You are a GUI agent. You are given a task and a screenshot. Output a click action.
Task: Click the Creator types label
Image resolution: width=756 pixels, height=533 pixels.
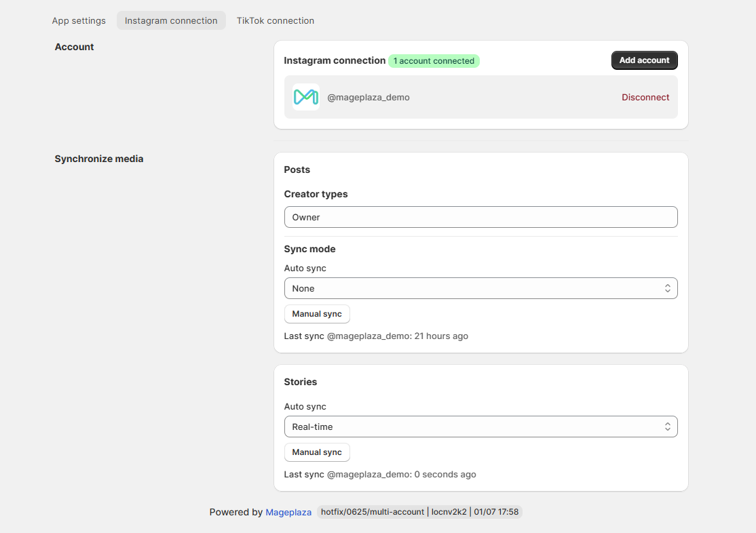[x=316, y=194]
